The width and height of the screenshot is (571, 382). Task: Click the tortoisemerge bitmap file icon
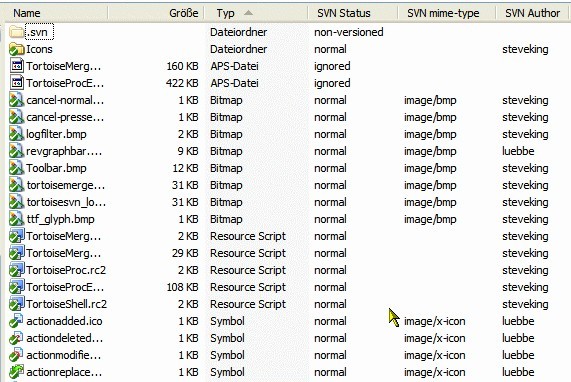coord(16,185)
